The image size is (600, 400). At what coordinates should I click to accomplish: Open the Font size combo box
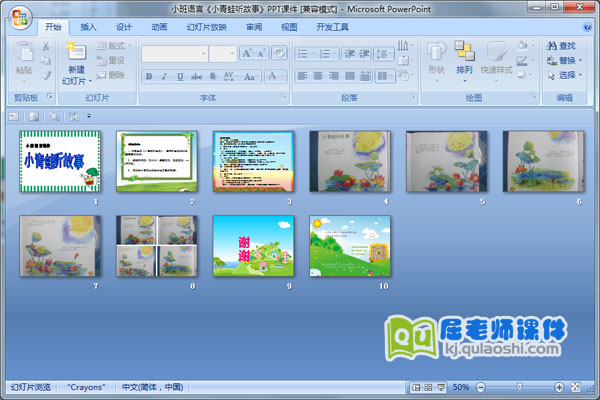pos(223,54)
